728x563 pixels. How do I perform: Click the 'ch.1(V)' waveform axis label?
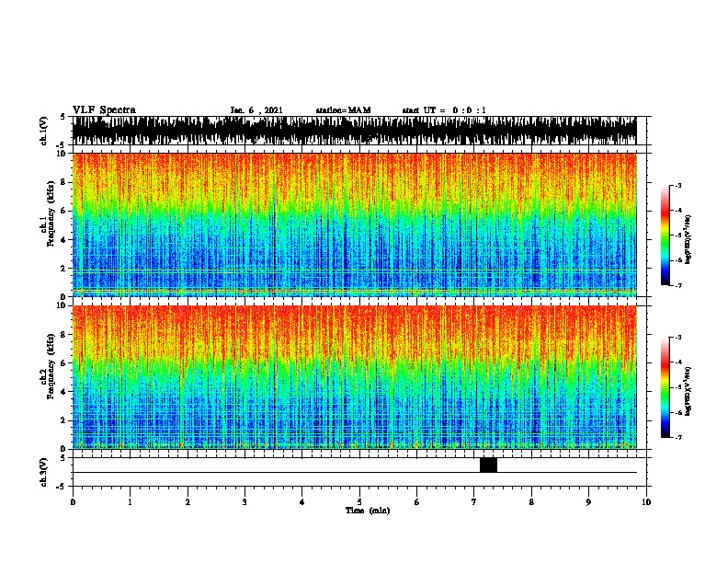[x=43, y=131]
